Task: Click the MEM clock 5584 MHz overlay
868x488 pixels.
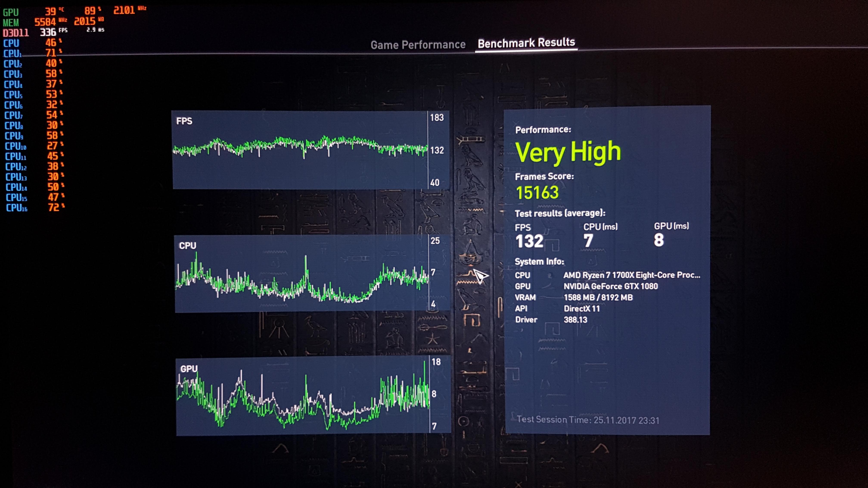Action: pyautogui.click(x=45, y=22)
